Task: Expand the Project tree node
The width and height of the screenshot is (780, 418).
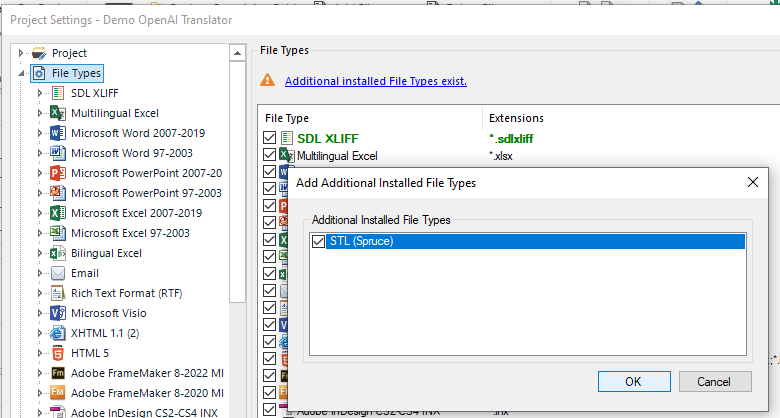Action: point(21,53)
